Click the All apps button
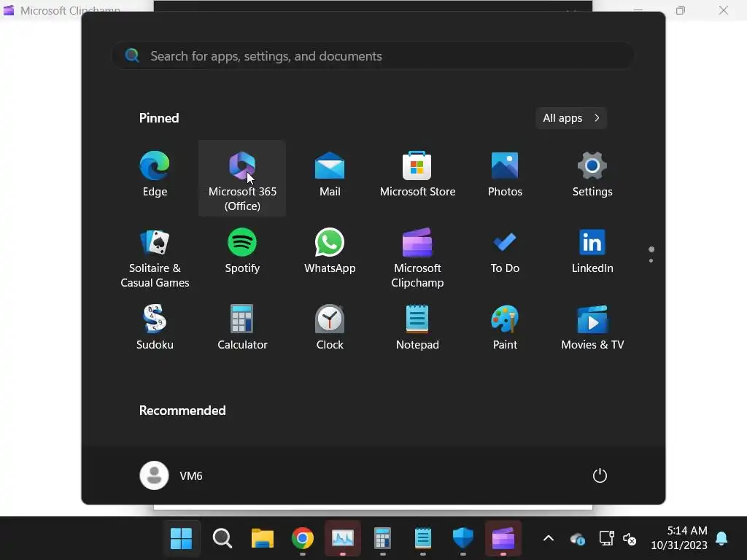The height and width of the screenshot is (560, 747). pyautogui.click(x=570, y=118)
